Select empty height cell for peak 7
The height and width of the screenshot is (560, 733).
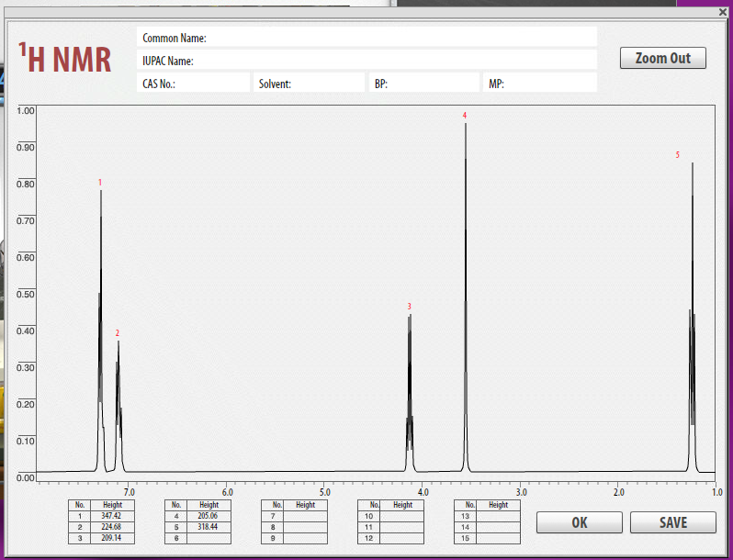[305, 516]
